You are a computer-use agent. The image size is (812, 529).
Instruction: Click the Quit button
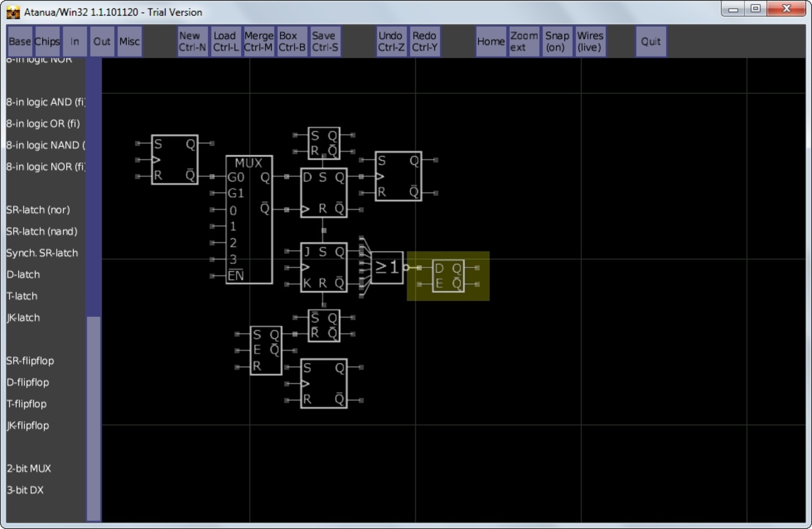[651, 42]
